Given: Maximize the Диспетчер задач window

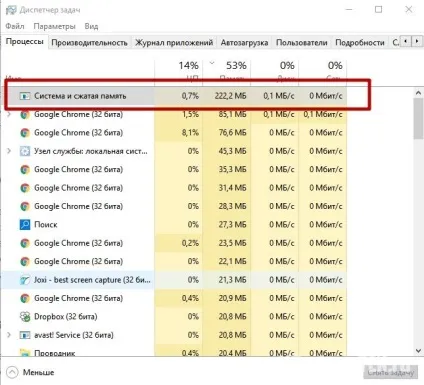Looking at the screenshot, I should (x=379, y=9).
